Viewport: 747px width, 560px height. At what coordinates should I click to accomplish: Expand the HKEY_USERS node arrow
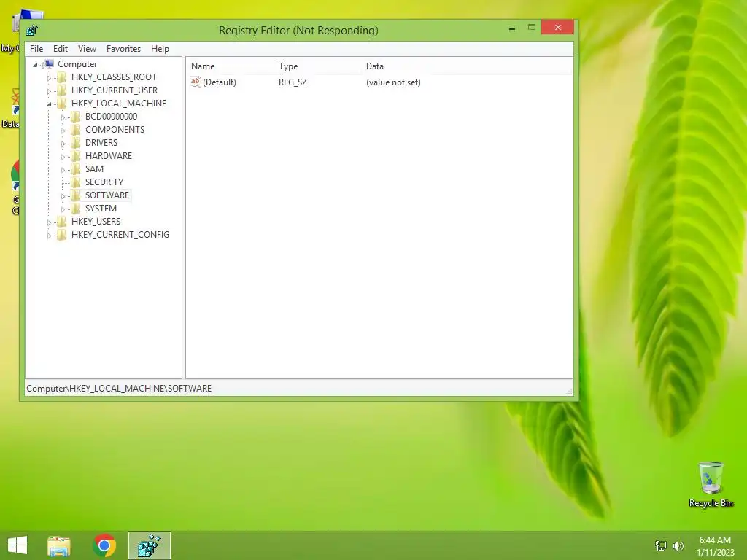tap(49, 222)
